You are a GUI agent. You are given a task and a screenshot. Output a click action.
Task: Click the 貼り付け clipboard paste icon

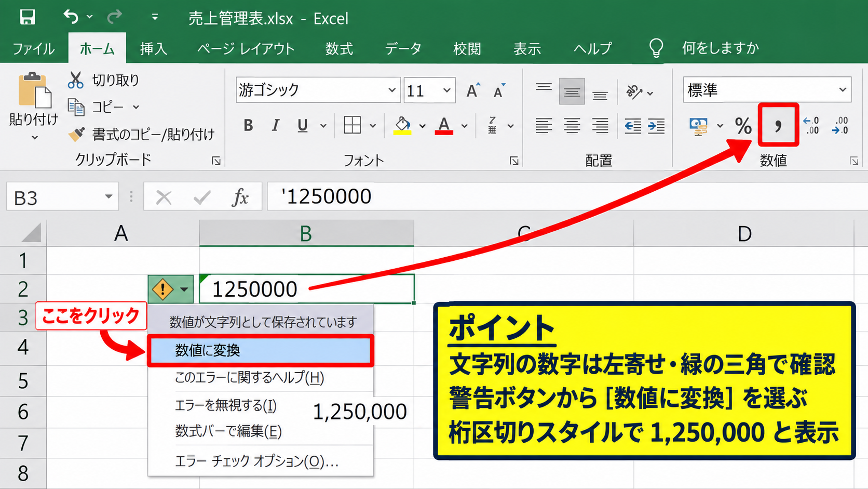point(34,90)
